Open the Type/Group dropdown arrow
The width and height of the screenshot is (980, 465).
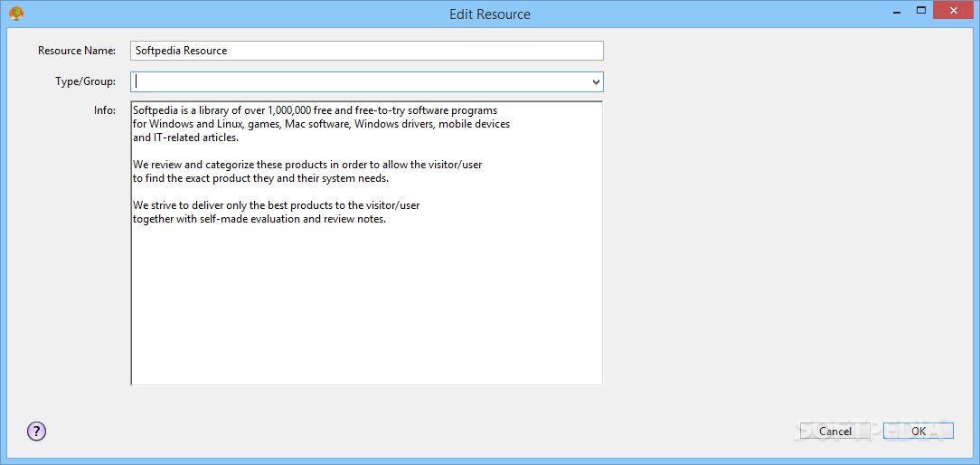pos(596,82)
